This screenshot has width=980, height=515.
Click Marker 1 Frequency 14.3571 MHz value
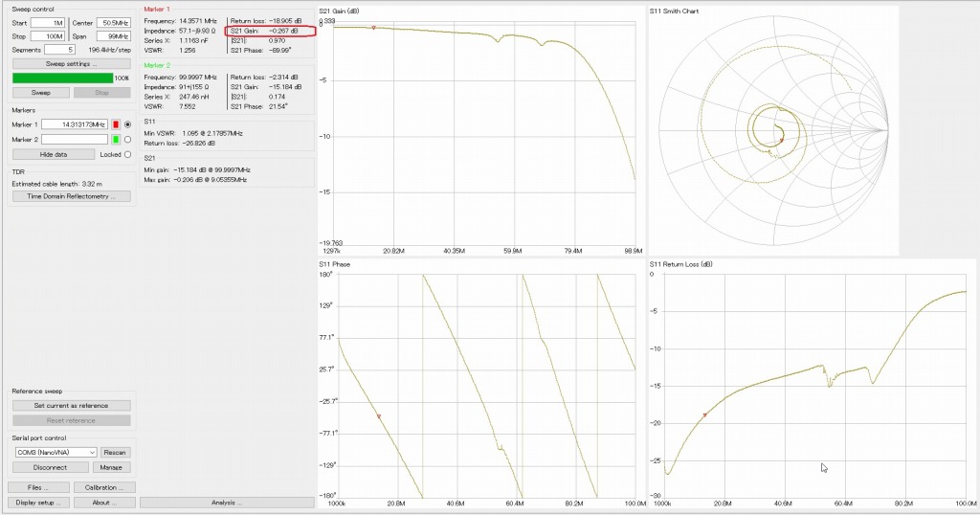click(x=198, y=21)
